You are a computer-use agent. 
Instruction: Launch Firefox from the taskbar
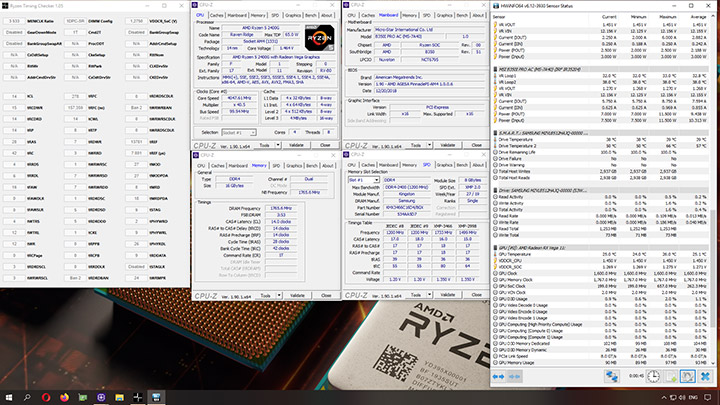[x=64, y=397]
